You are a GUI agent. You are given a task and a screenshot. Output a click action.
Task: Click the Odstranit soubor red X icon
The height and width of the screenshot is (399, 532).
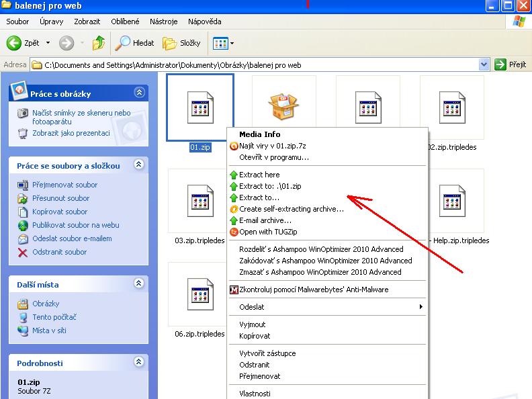(22, 253)
